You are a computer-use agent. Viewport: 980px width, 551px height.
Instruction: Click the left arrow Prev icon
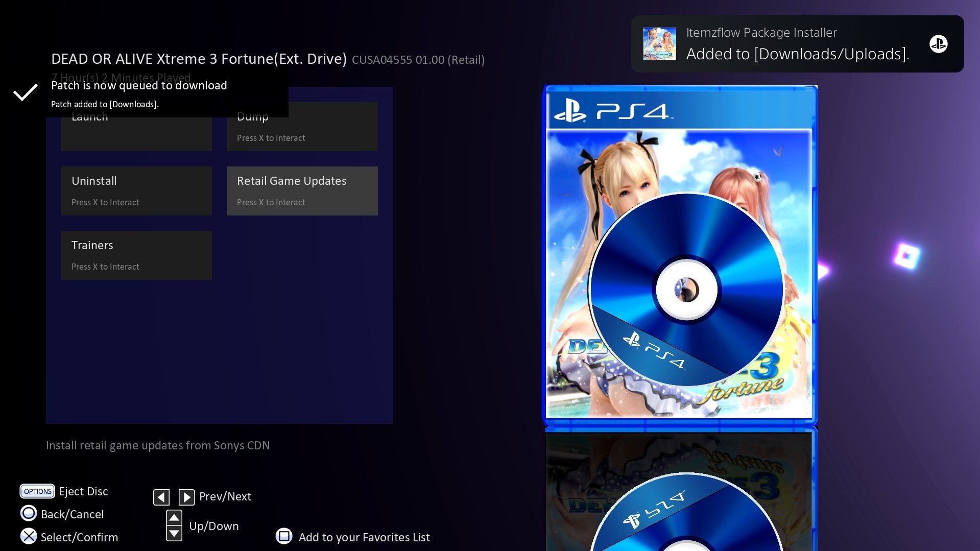pos(161,497)
